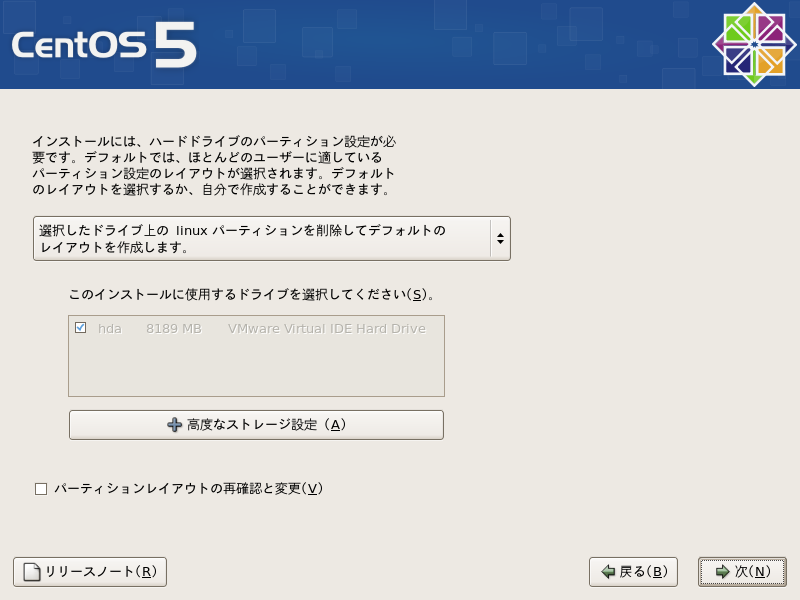
Task: Toggle the hda drive checkbox
Action: click(81, 328)
